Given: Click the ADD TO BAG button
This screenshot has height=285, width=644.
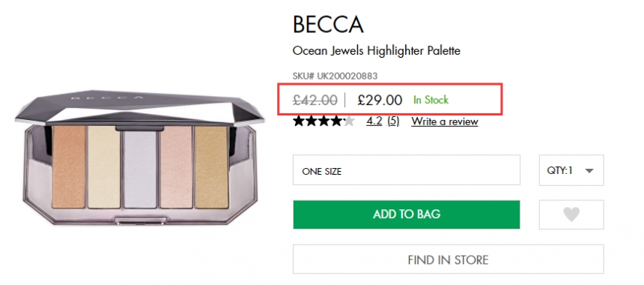Looking at the screenshot, I should click(x=407, y=214).
